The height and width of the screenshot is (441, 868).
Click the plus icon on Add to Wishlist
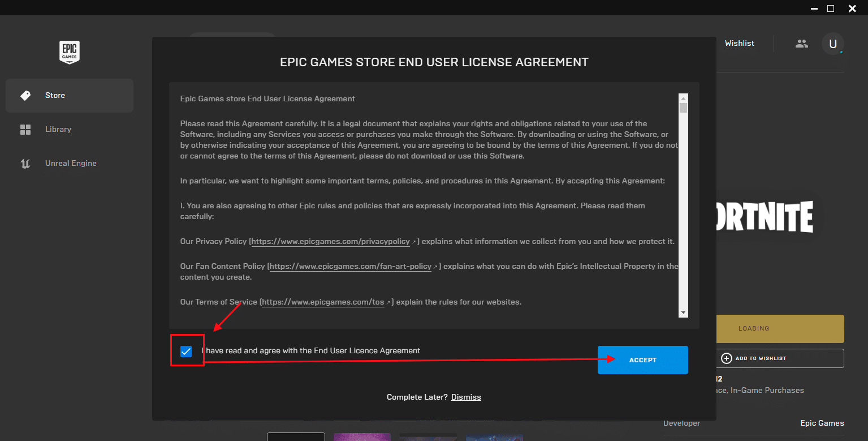click(x=727, y=358)
